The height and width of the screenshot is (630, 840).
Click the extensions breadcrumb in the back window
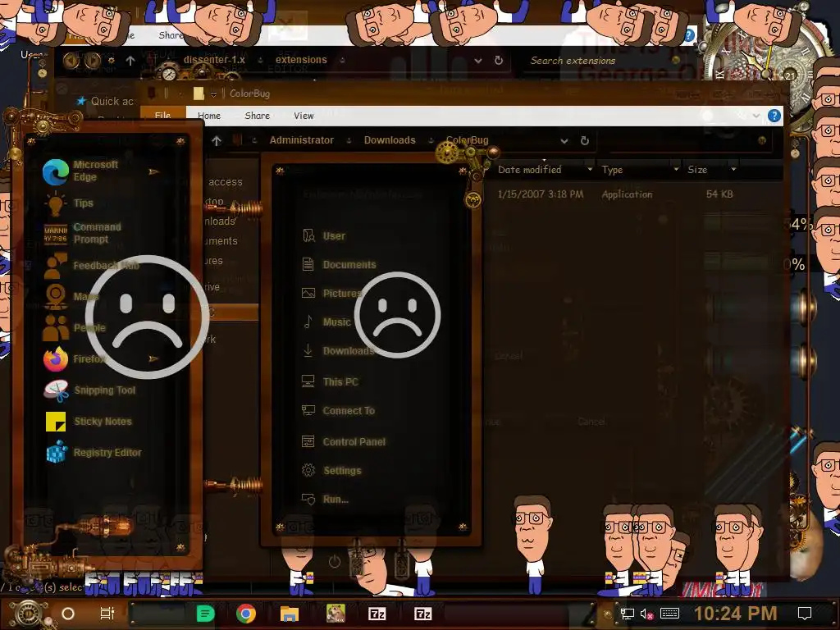[x=301, y=60]
